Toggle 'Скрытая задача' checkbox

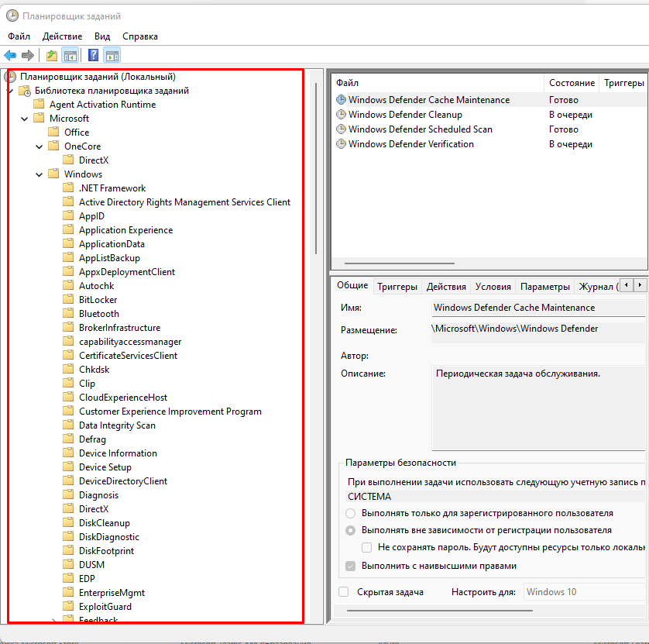tap(344, 592)
